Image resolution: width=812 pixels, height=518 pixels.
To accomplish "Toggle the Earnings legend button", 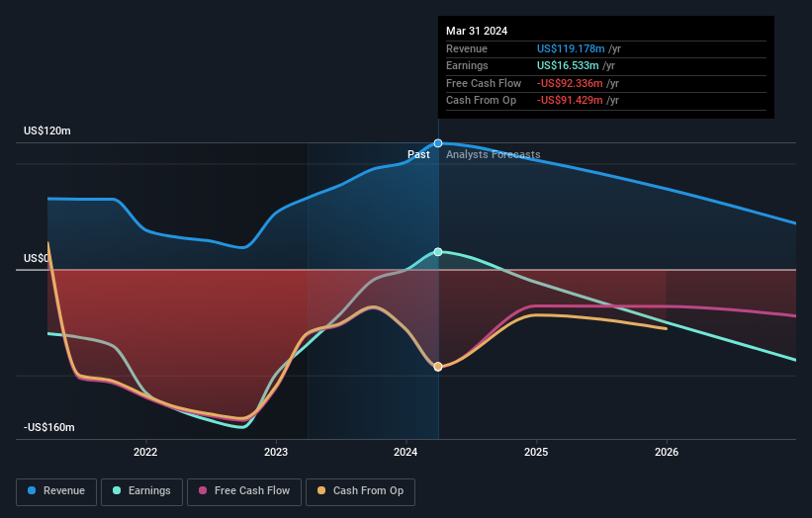I will tap(141, 491).
